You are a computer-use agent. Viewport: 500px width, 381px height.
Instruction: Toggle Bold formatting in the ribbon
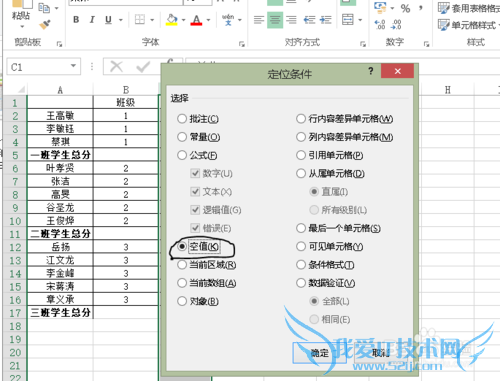(76, 20)
